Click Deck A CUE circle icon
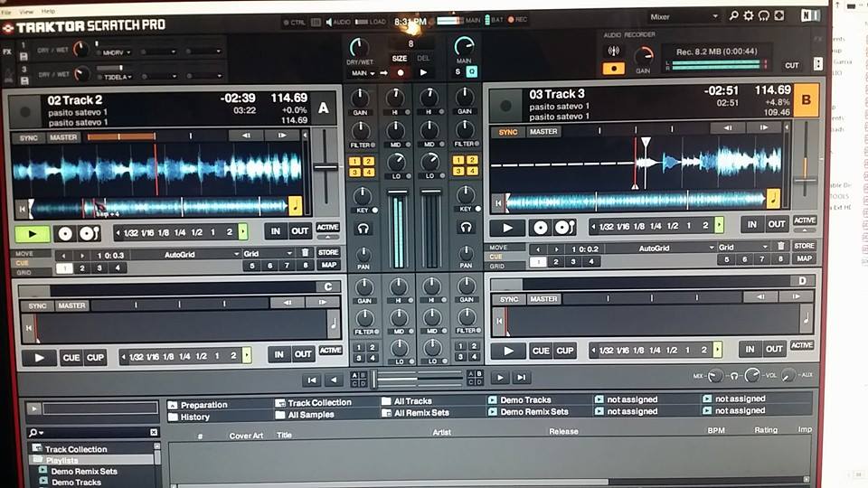 [x=65, y=234]
